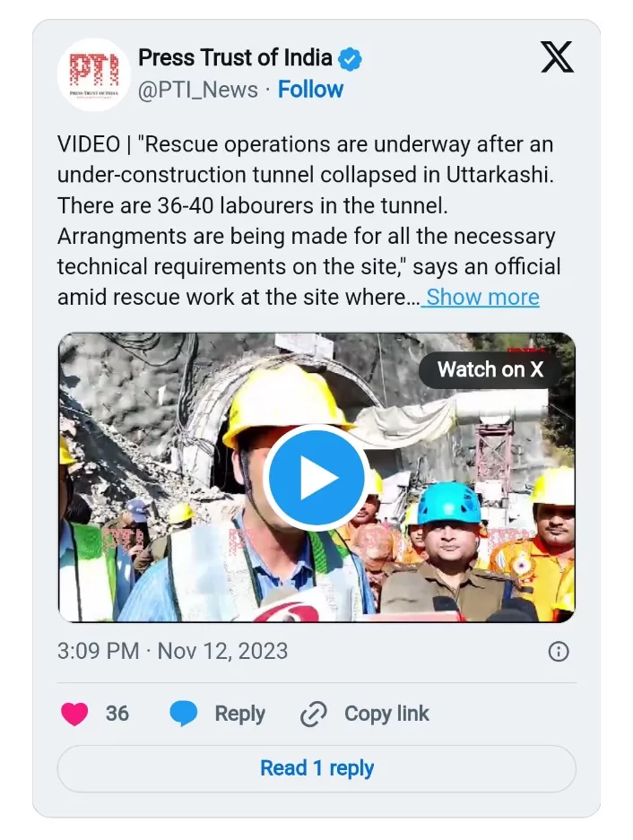The width and height of the screenshot is (633, 840).
Task: Click the Copy link text
Action: (386, 714)
